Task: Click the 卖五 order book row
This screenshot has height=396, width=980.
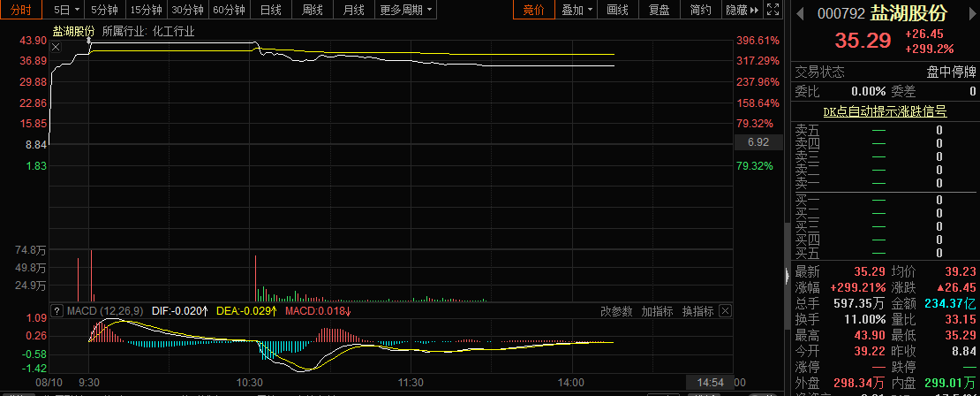Action: 885,130
